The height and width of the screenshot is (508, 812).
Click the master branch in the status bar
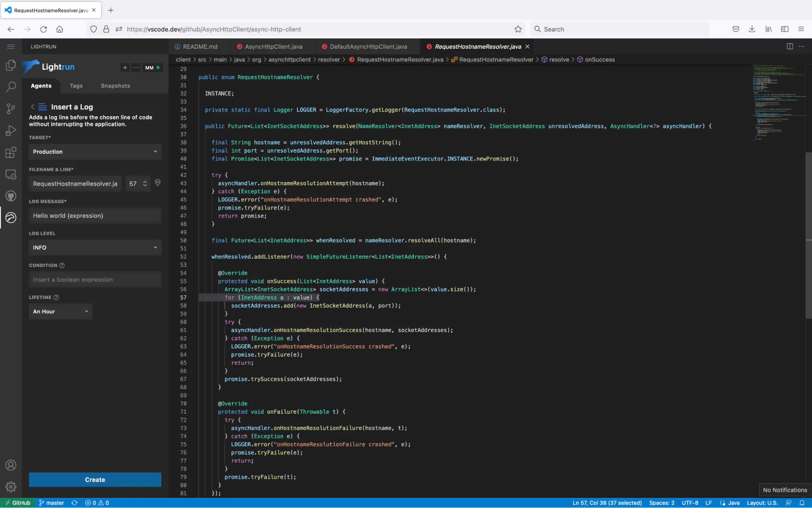click(x=52, y=503)
